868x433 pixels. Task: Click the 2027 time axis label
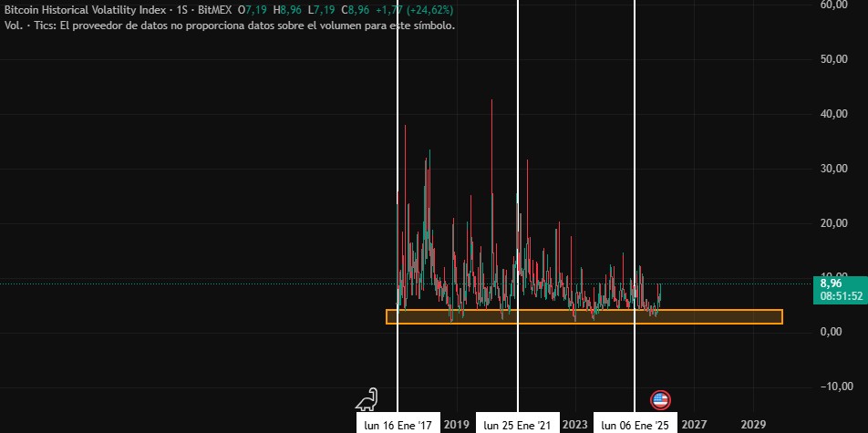point(694,425)
